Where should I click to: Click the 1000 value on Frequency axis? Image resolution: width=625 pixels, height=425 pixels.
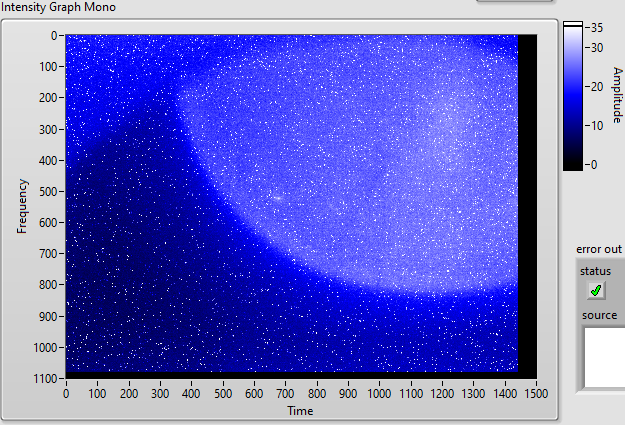pyautogui.click(x=45, y=347)
